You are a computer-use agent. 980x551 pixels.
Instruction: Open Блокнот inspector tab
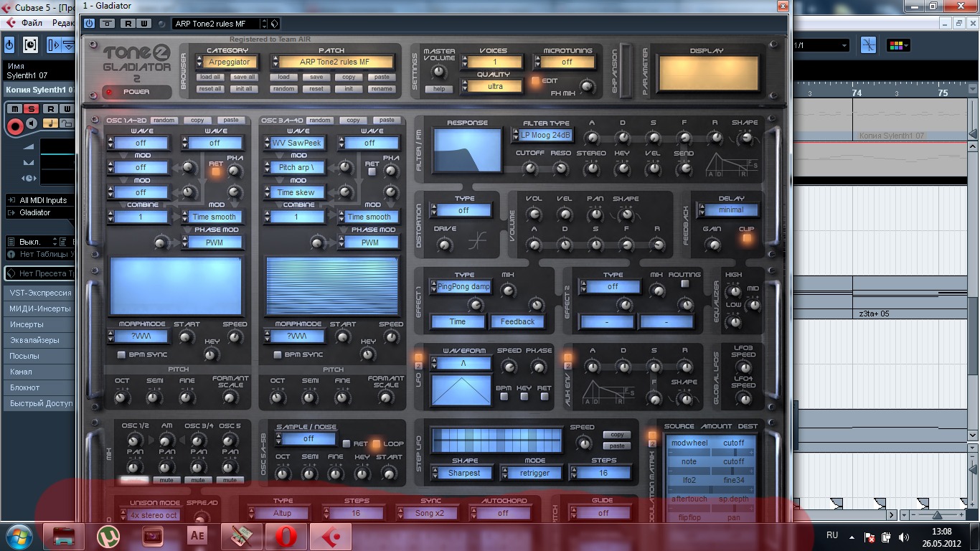40,387
